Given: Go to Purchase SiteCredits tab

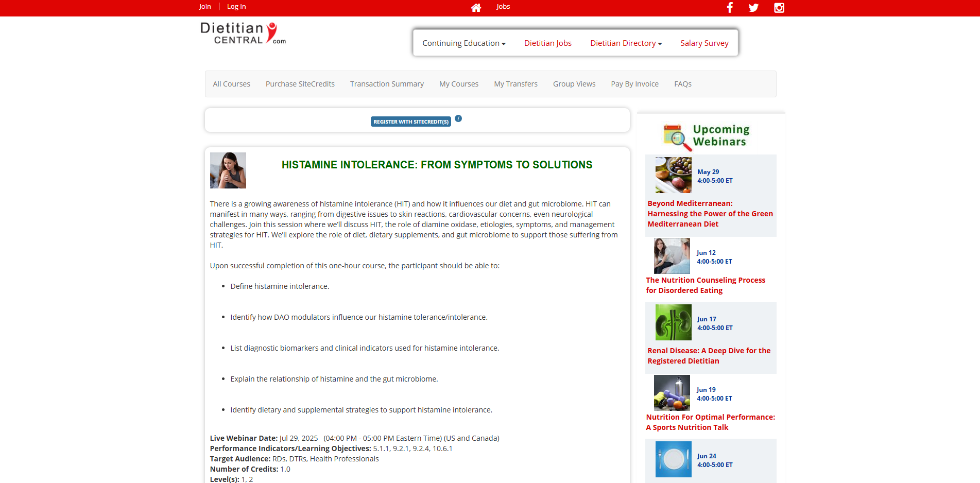Looking at the screenshot, I should (300, 84).
